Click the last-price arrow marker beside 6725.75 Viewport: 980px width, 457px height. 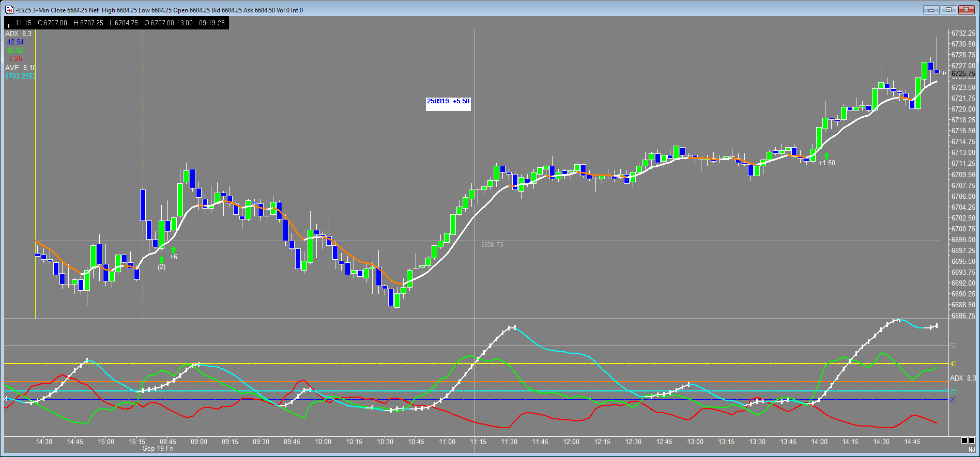pyautogui.click(x=944, y=73)
